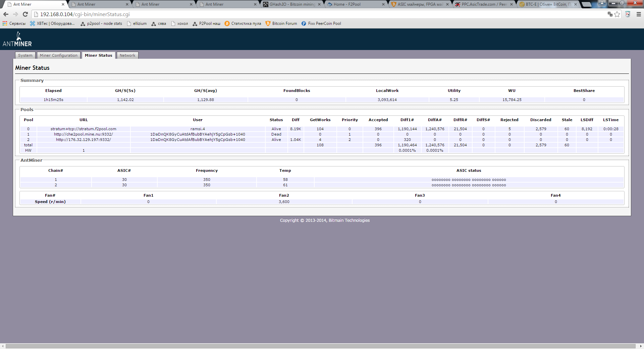The height and width of the screenshot is (349, 644).
Task: Reload the miner status page
Action: coord(25,14)
